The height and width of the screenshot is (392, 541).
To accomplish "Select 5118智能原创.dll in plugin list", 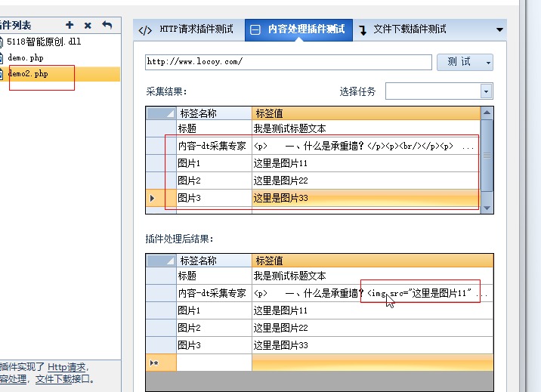I will [44, 42].
